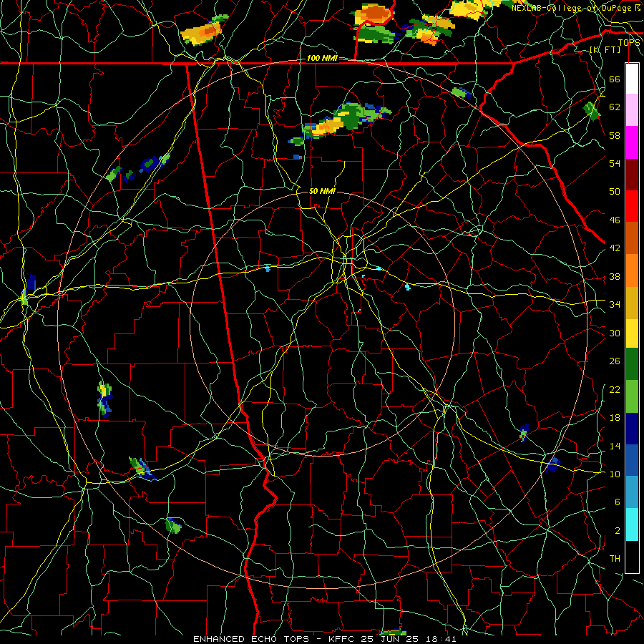
Task: Click the 'TH' threshold label on the scale
Action: [x=615, y=558]
